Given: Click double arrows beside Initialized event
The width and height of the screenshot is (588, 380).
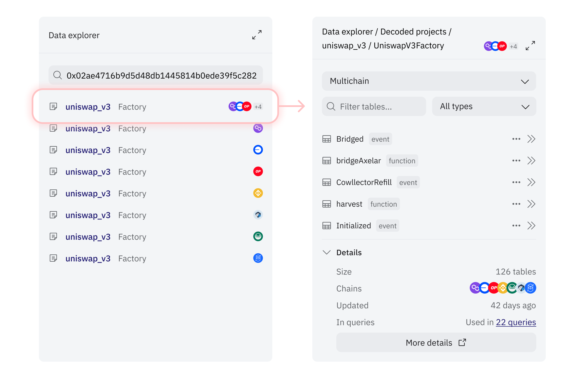Looking at the screenshot, I should 531,226.
